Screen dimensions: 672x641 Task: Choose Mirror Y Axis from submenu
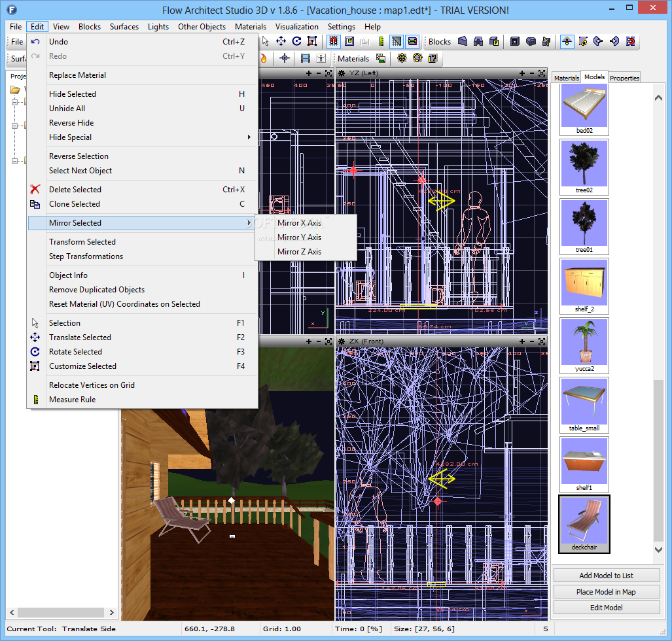point(306,237)
